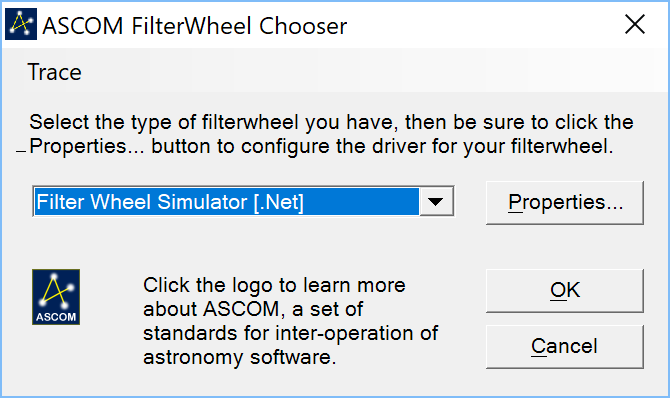
Task: Close the ASCOM FilterWheel Chooser window
Action: click(635, 24)
